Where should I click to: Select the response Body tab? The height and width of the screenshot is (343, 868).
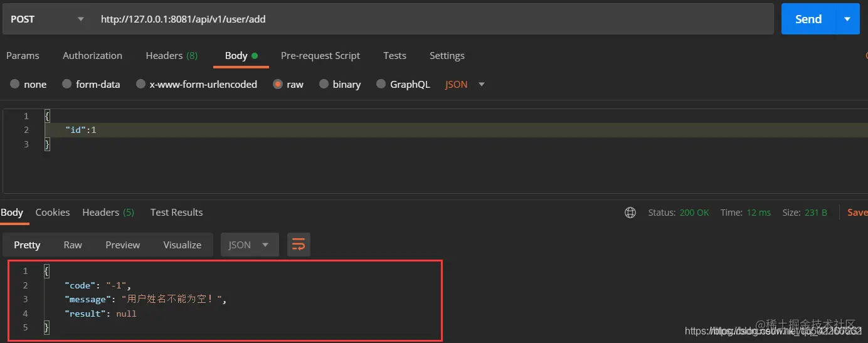point(12,212)
